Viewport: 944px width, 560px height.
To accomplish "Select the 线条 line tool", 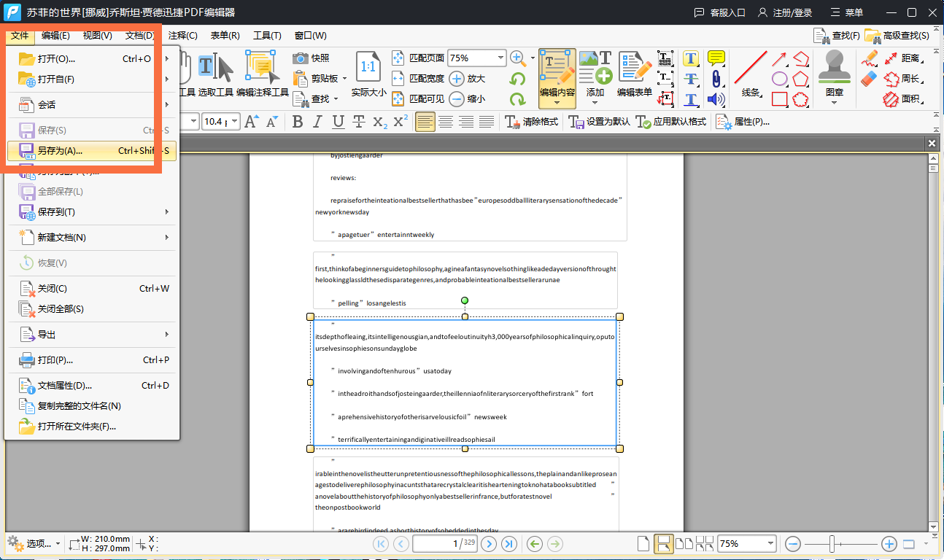I will click(751, 74).
